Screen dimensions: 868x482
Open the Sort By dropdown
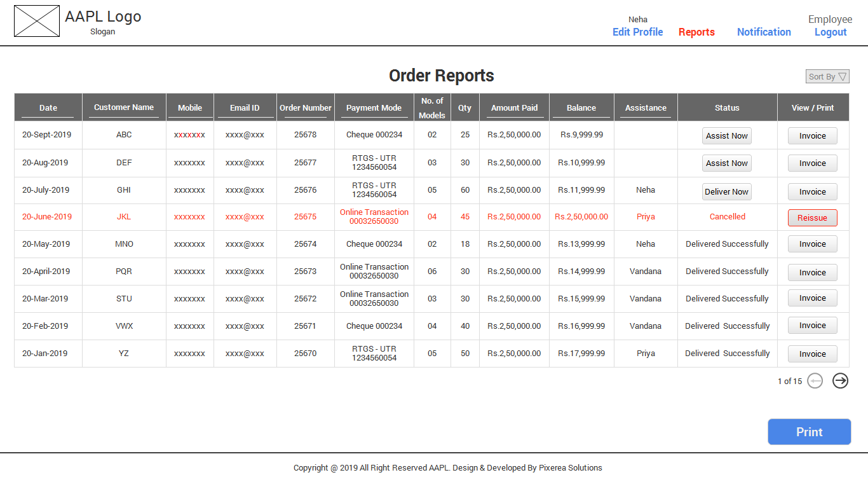pos(827,76)
